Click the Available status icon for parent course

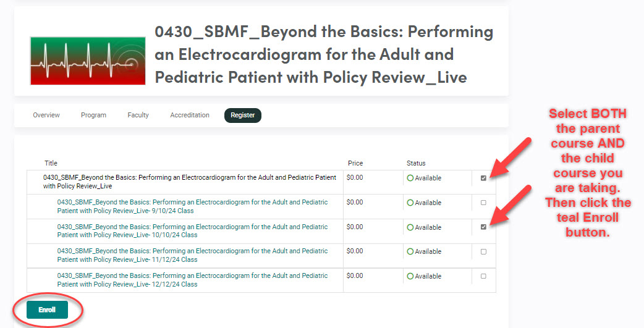(410, 179)
